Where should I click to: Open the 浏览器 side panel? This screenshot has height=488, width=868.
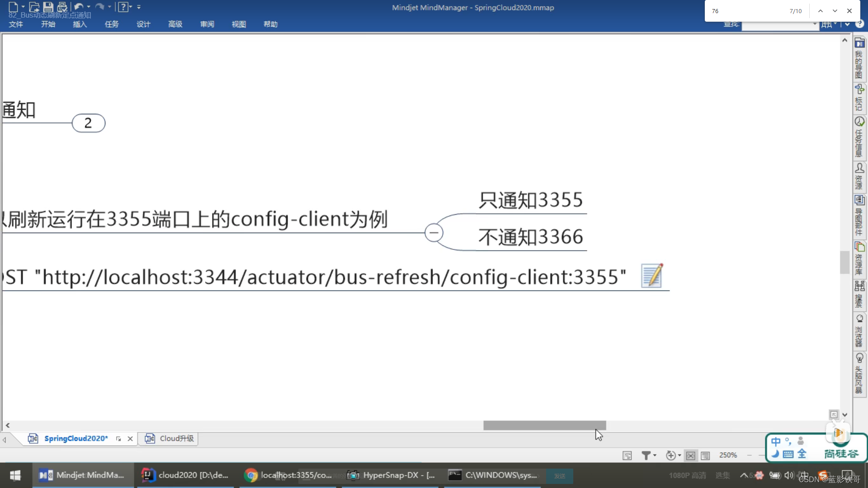click(x=859, y=331)
